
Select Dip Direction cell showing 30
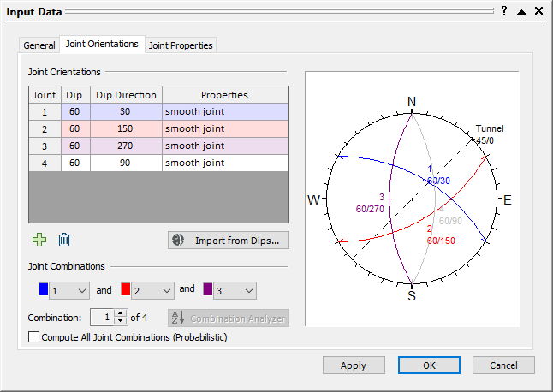click(126, 112)
